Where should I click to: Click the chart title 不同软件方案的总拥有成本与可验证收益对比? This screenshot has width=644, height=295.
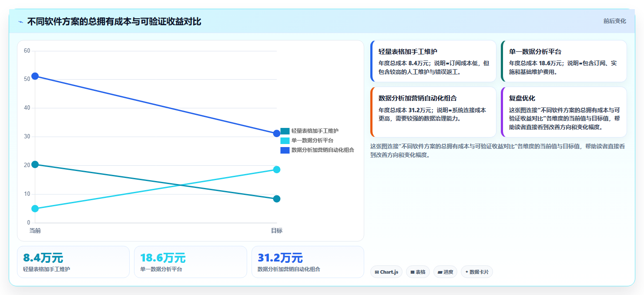tap(114, 21)
